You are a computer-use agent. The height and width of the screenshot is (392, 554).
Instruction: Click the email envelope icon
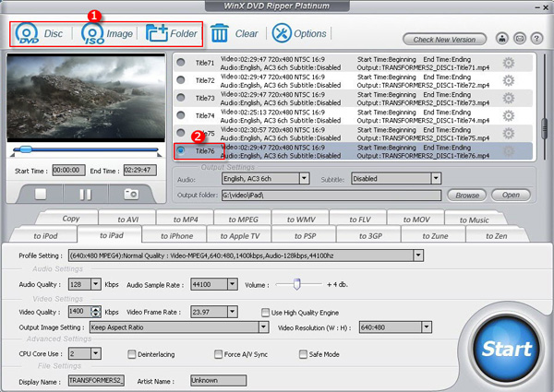(519, 38)
